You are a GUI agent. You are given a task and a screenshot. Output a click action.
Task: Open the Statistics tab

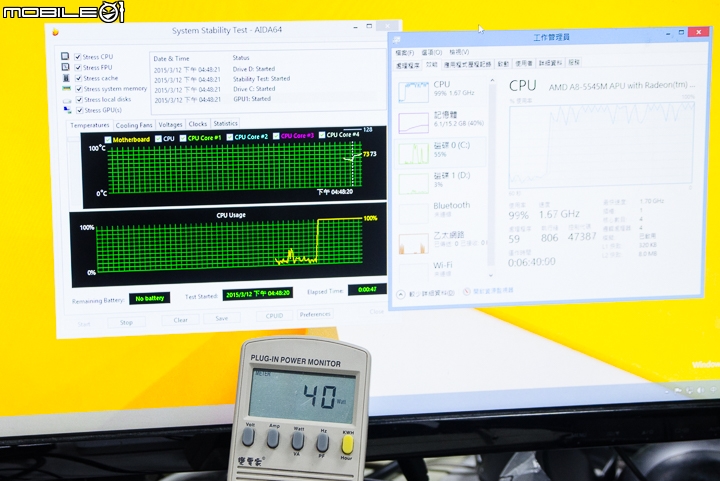pyautogui.click(x=225, y=123)
